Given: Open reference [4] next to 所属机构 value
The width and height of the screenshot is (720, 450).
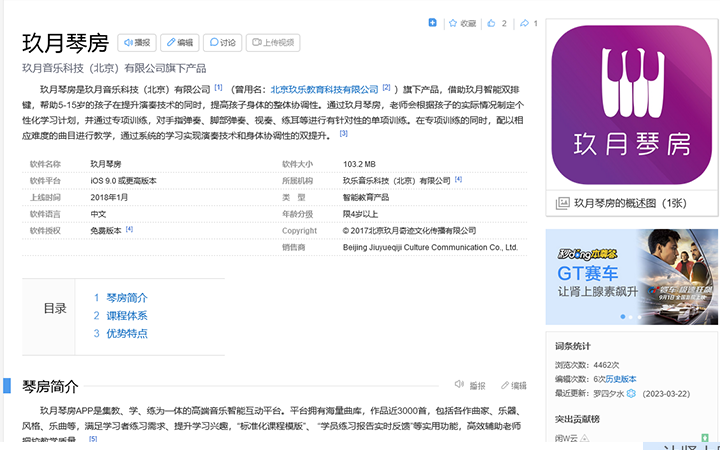Looking at the screenshot, I should [x=458, y=179].
